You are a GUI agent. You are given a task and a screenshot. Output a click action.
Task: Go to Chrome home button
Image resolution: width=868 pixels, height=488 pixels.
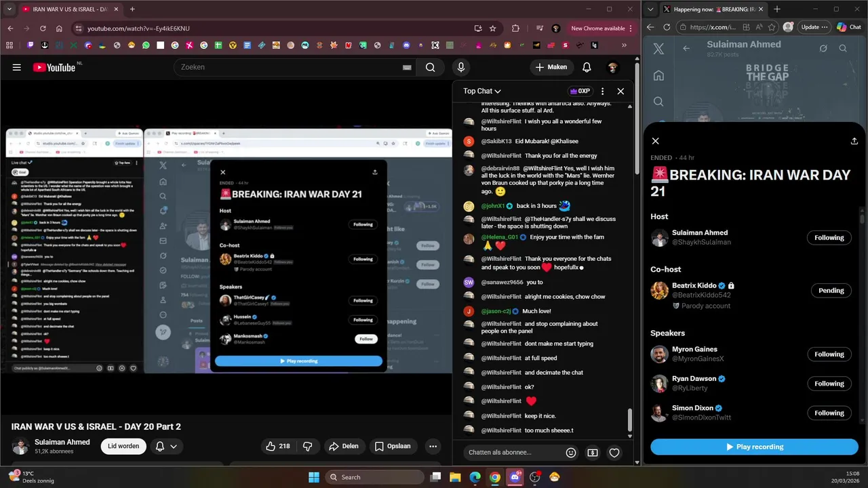59,28
